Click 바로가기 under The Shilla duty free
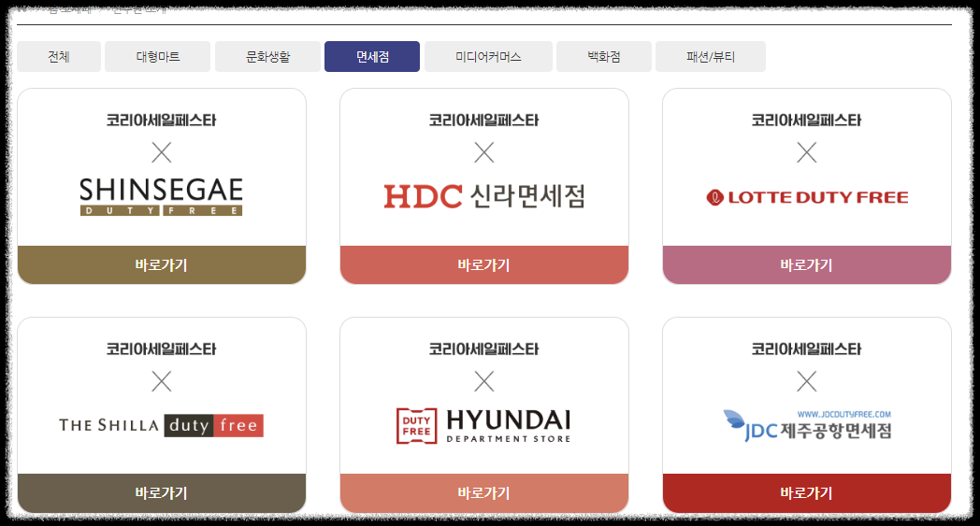This screenshot has width=980, height=526. click(162, 493)
